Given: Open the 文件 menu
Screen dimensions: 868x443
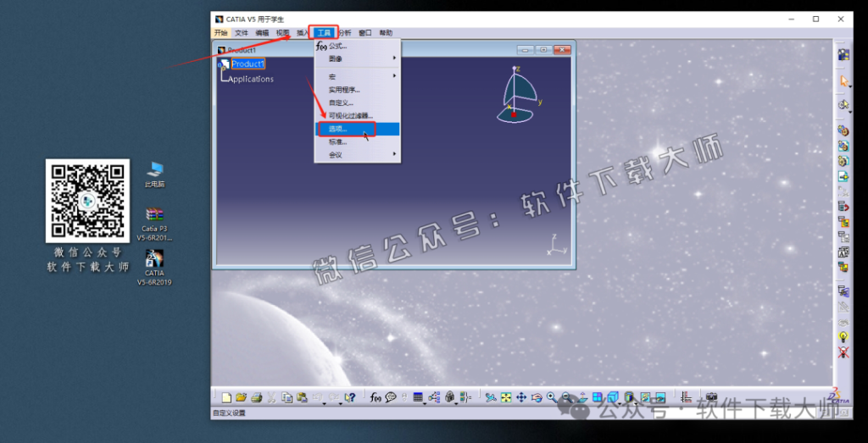Looking at the screenshot, I should [x=242, y=33].
